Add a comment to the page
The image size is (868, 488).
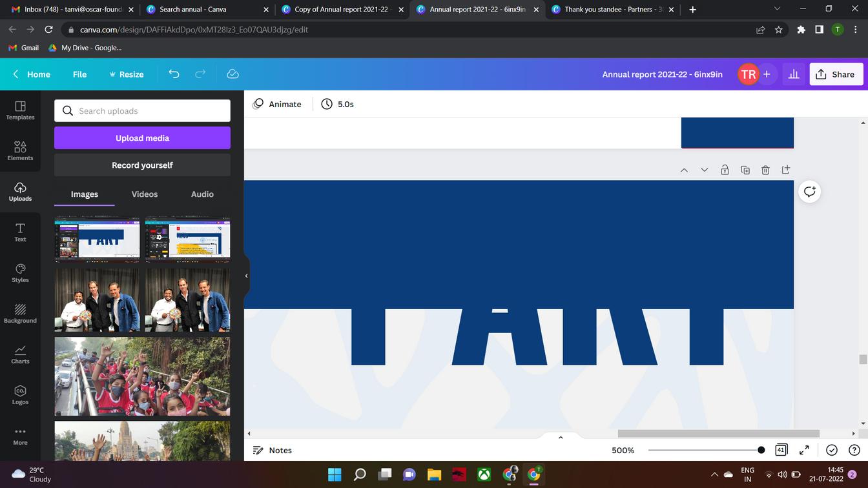(809, 192)
